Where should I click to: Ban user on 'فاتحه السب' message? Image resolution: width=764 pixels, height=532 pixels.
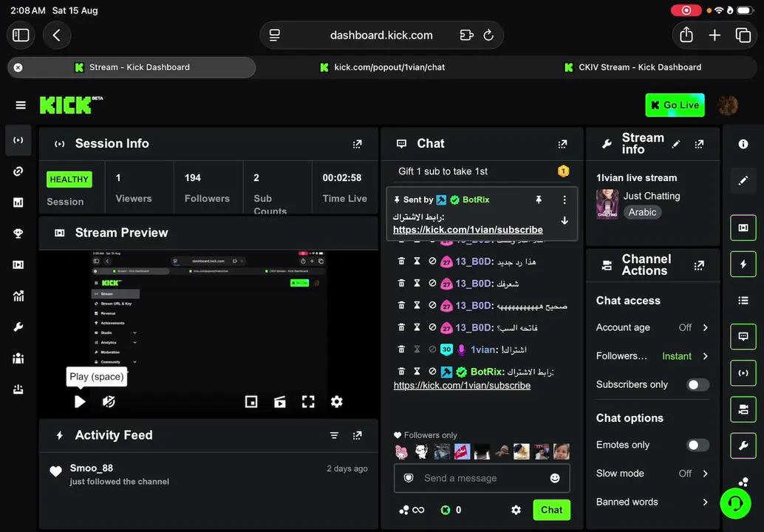[432, 327]
